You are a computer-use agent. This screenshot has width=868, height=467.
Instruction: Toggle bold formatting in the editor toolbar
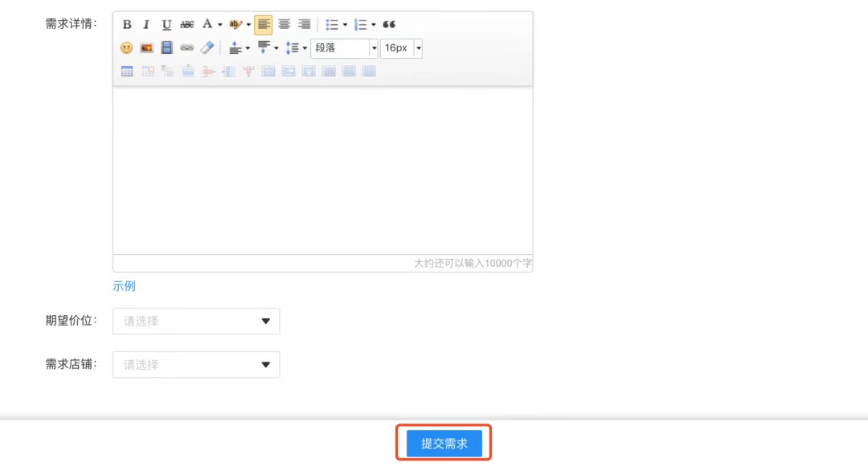(127, 24)
